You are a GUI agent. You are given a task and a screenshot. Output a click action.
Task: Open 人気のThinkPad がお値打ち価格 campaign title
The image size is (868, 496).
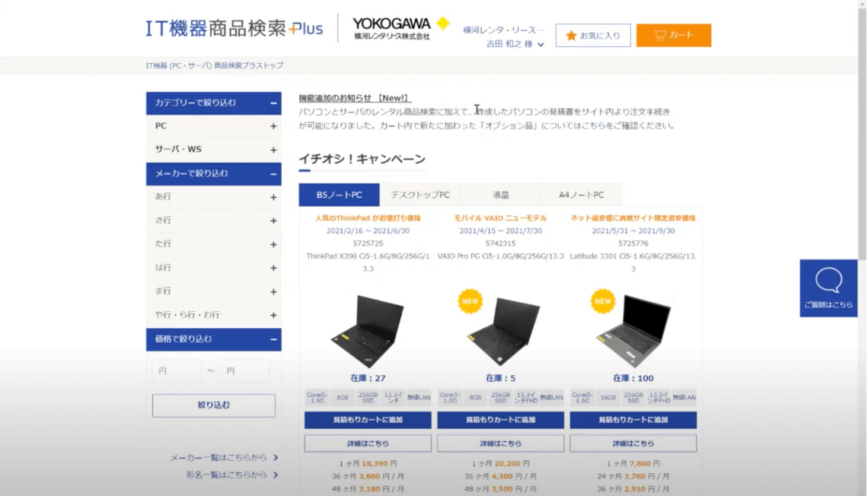[368, 218]
